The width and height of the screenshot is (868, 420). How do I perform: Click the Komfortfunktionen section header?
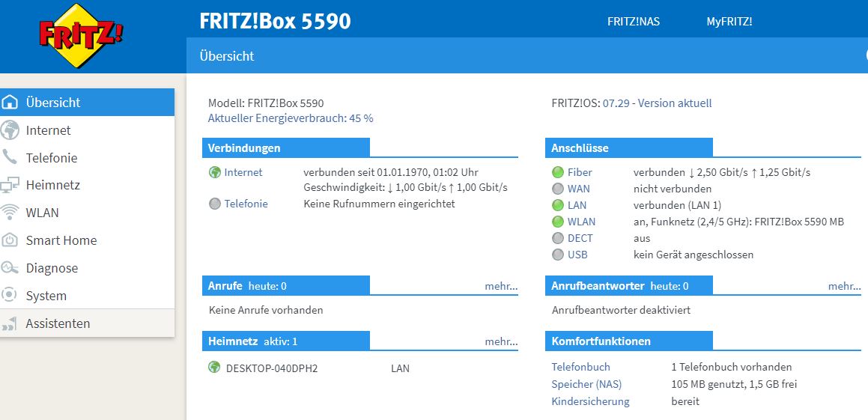coord(629,341)
